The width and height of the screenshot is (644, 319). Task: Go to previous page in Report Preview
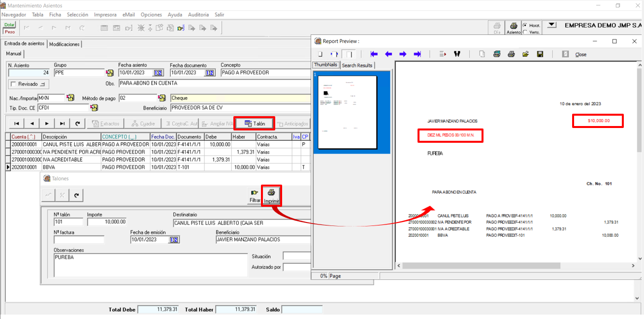click(x=388, y=54)
